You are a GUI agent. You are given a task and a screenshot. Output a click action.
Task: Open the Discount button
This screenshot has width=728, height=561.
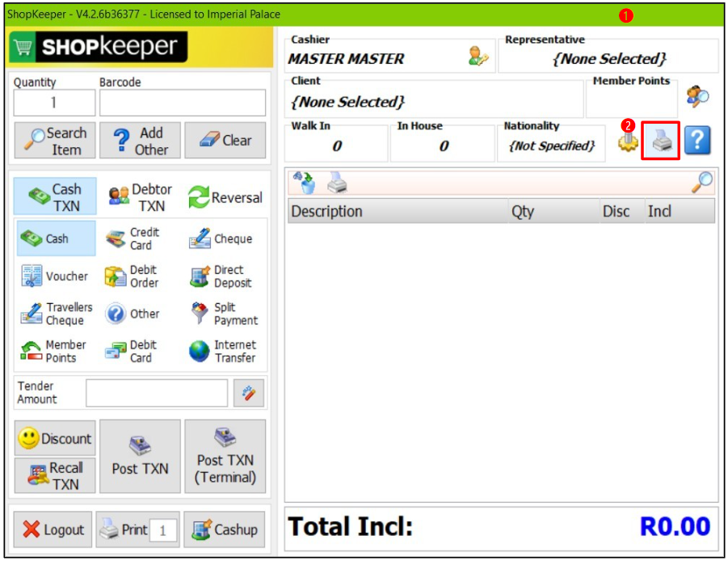55,438
